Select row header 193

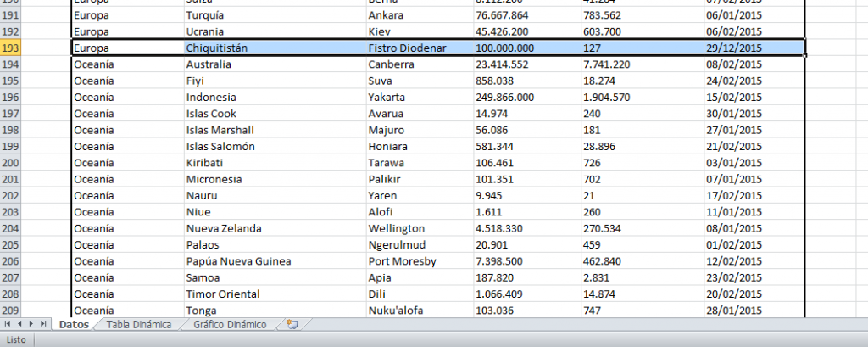tap(10, 48)
